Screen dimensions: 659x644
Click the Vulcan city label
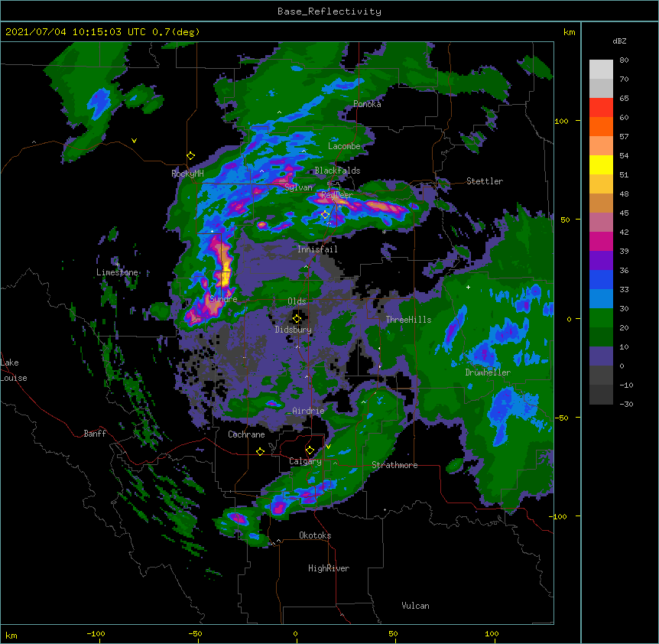click(x=415, y=606)
